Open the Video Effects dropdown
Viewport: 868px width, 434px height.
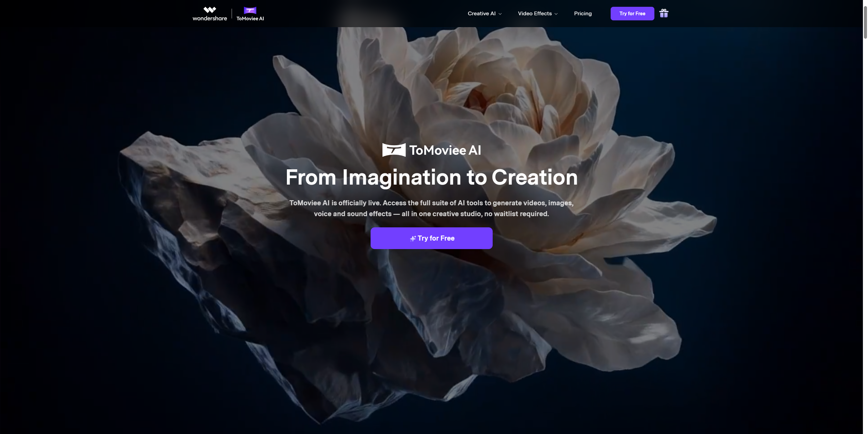(535, 14)
